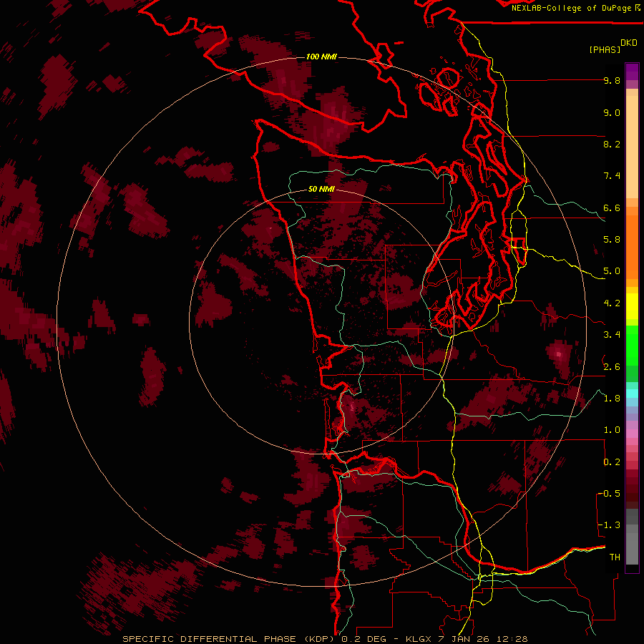The image size is (644, 644).
Task: Select the -1.3 value on the legend
Action: (x=609, y=525)
